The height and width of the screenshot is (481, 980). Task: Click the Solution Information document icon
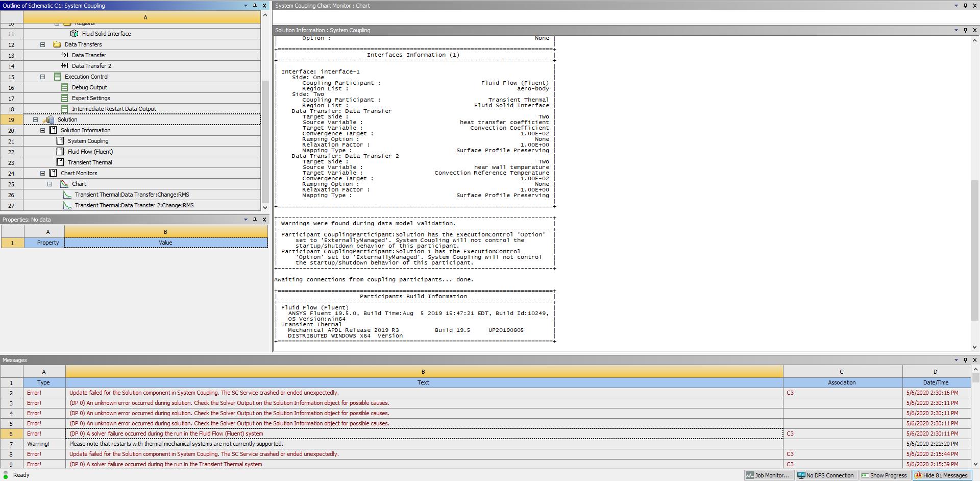[x=53, y=130]
